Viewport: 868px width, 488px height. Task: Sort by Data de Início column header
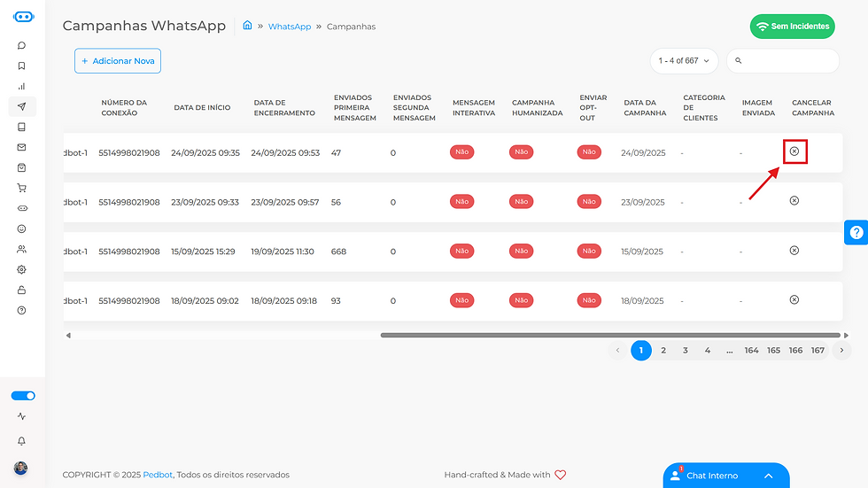coord(202,107)
